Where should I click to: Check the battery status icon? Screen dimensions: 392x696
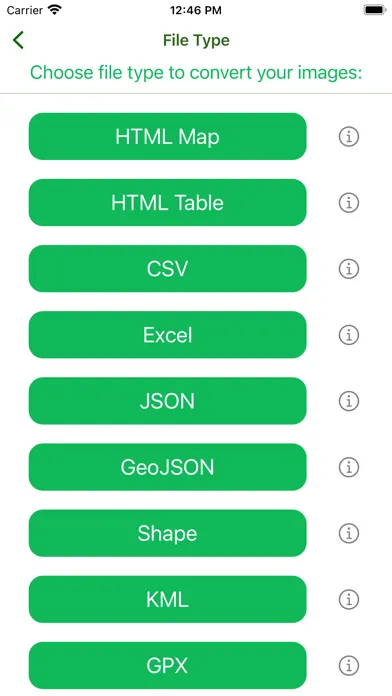click(375, 10)
